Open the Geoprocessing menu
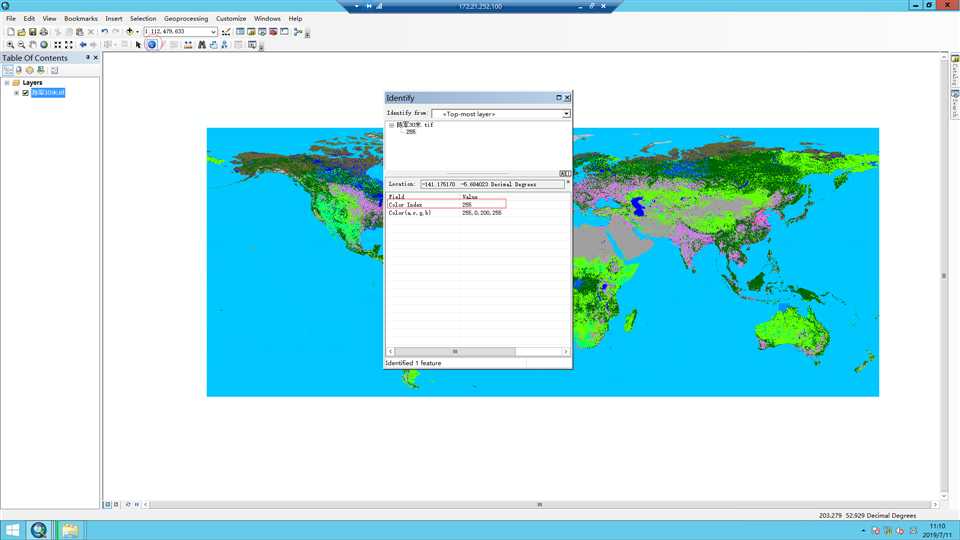 186,18
